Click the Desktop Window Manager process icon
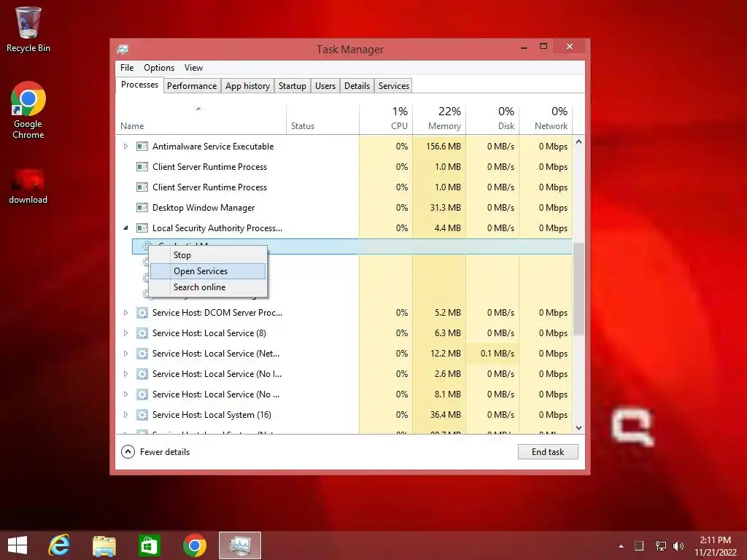Image resolution: width=747 pixels, height=560 pixels. tap(142, 208)
